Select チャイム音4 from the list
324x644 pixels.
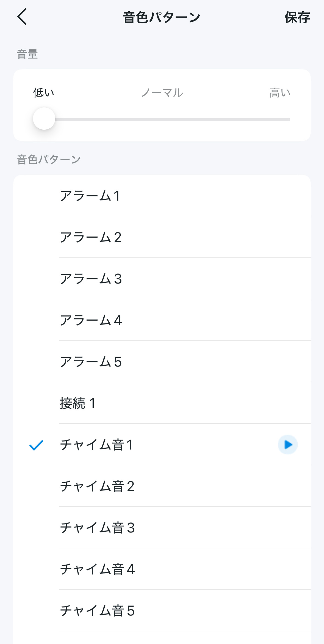tap(162, 569)
